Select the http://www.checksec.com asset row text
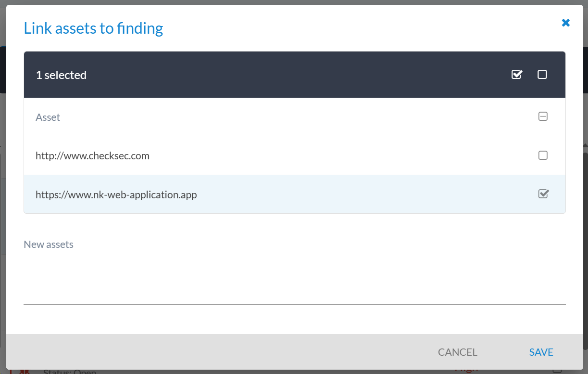Screen dimensions: 588x374 coord(92,156)
